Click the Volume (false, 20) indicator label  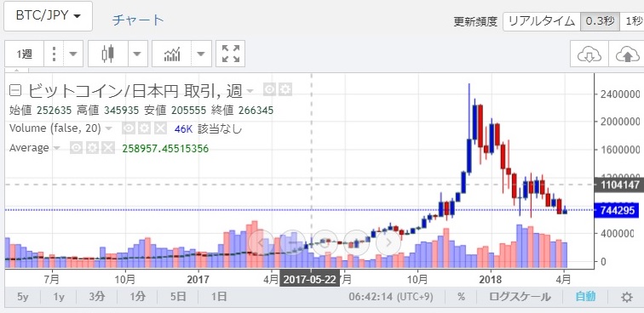click(x=55, y=128)
